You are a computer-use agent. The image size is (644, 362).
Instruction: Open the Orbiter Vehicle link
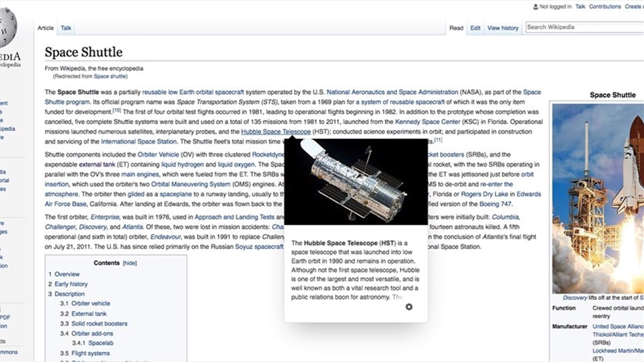coord(158,155)
